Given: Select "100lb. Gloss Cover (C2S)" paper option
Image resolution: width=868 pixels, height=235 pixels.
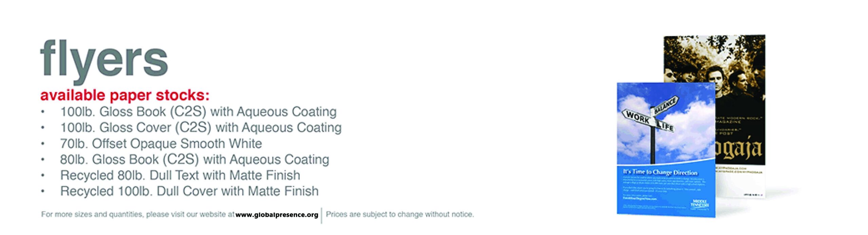Looking at the screenshot, I should point(201,127).
